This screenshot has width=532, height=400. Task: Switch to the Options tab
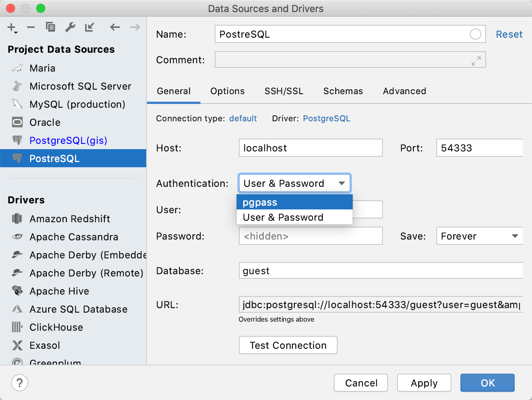228,91
